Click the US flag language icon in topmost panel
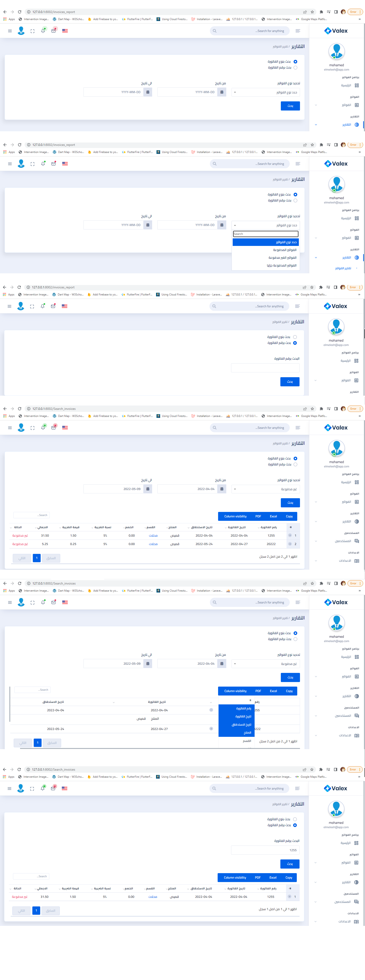The image size is (365, 980). point(65,31)
